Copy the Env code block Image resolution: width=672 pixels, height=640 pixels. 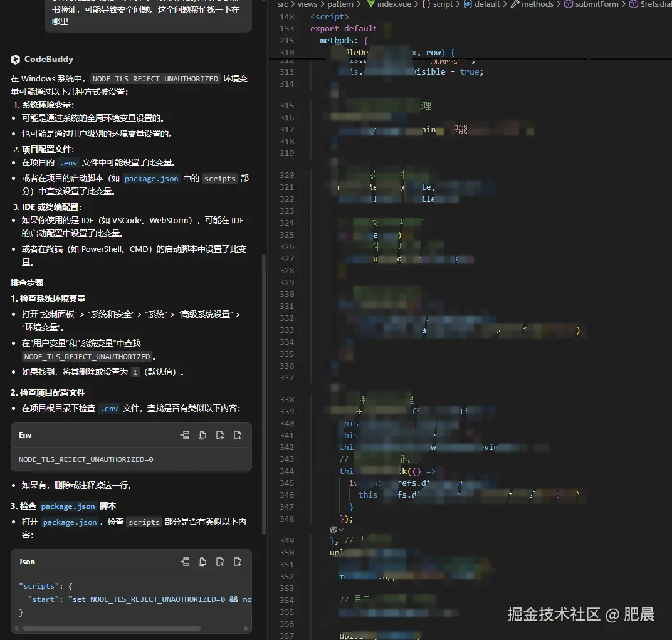coord(202,435)
